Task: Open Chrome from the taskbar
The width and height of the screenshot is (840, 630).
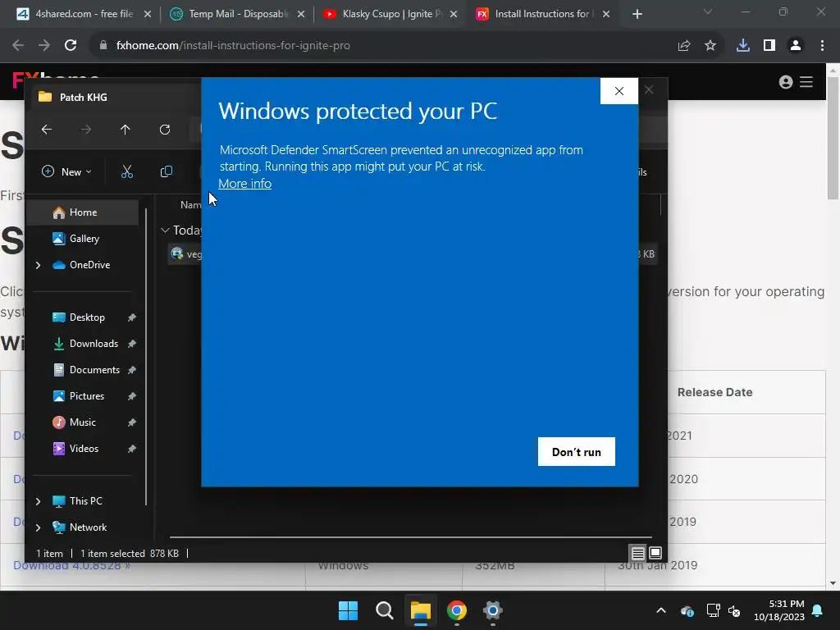Action: pos(456,610)
